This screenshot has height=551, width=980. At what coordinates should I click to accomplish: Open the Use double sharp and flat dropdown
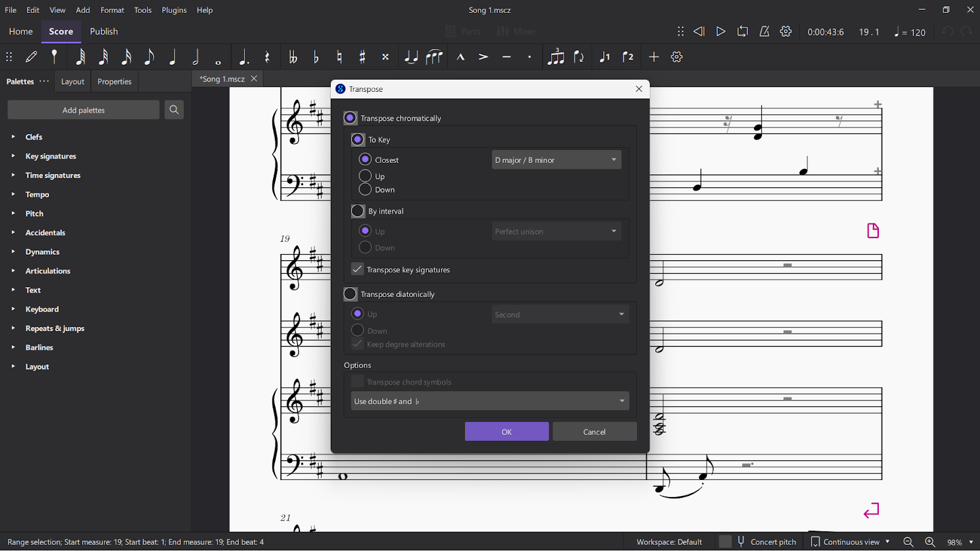tap(490, 401)
